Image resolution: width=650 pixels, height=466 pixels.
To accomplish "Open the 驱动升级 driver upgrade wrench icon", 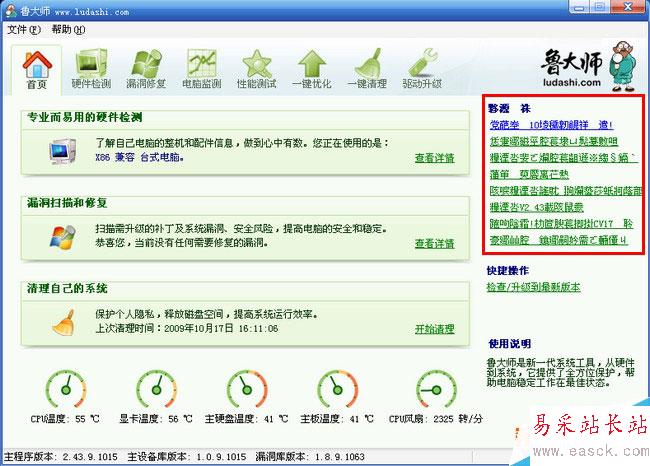I will click(422, 63).
